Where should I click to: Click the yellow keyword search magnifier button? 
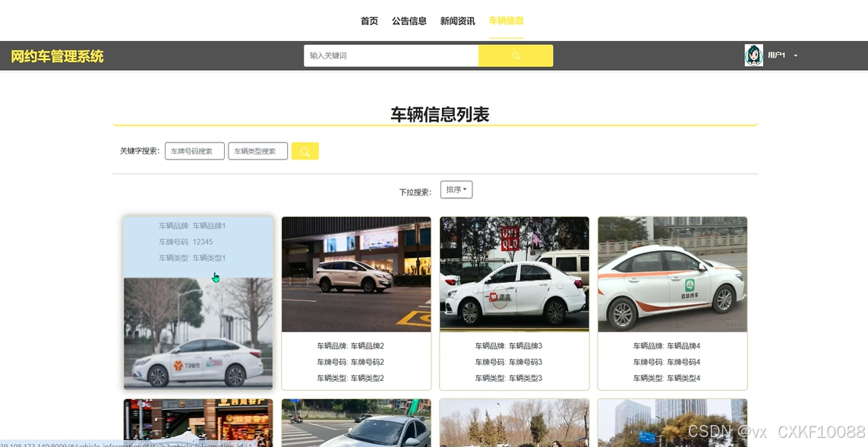click(x=305, y=151)
